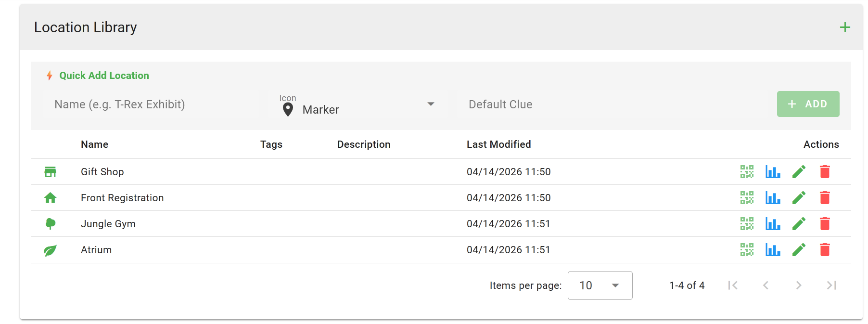Edit the Jungle Gym location

tap(799, 224)
